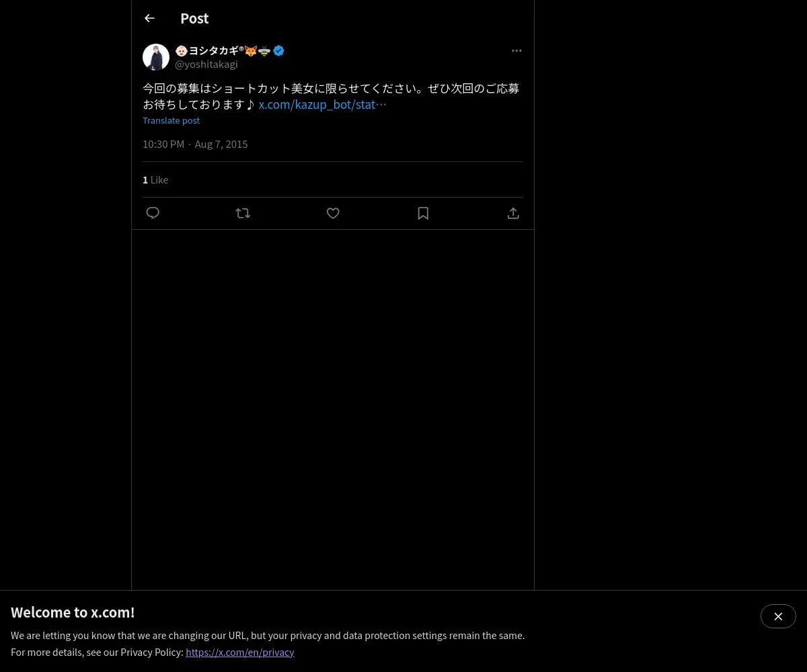This screenshot has height=672, width=807.
Task: Translate post to English
Action: 171,120
